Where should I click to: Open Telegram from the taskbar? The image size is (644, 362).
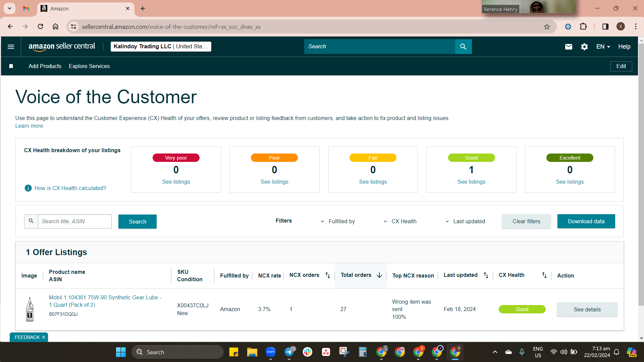[x=289, y=352]
